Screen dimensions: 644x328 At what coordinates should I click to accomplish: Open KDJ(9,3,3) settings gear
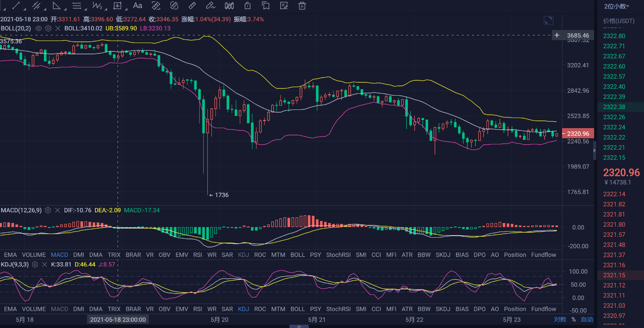tap(35, 264)
